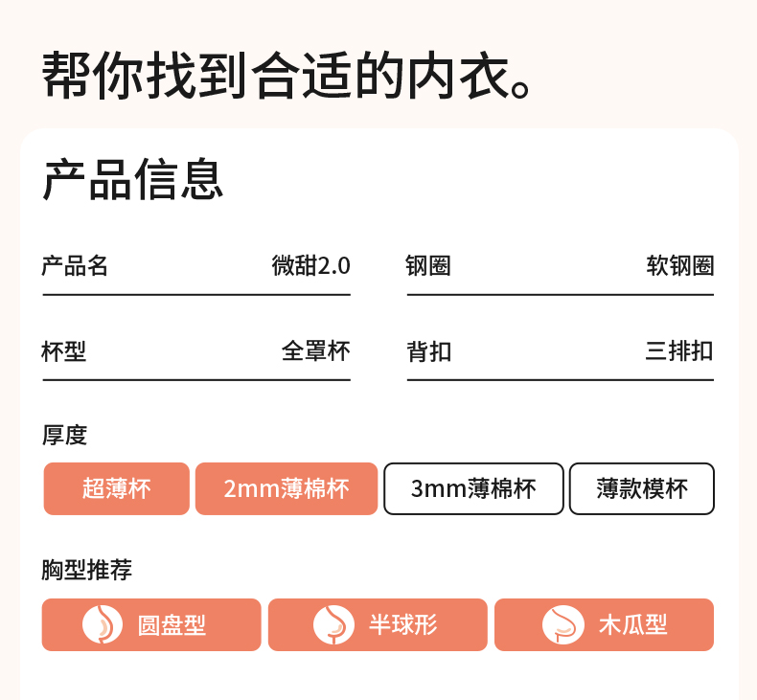Tap the 圆盘型 text label
Viewport: 757px width, 700px height.
172,626
